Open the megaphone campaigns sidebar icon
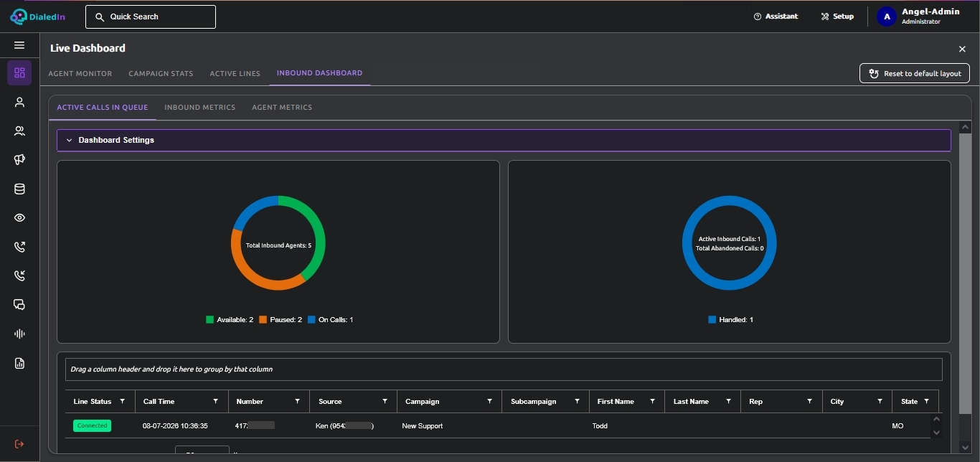Screen dimensions: 980x462 [19, 160]
